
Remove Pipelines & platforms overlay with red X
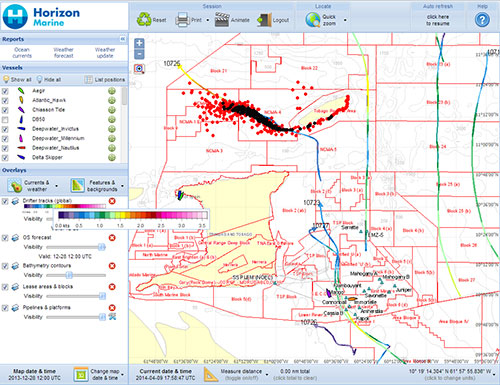pyautogui.click(x=112, y=307)
